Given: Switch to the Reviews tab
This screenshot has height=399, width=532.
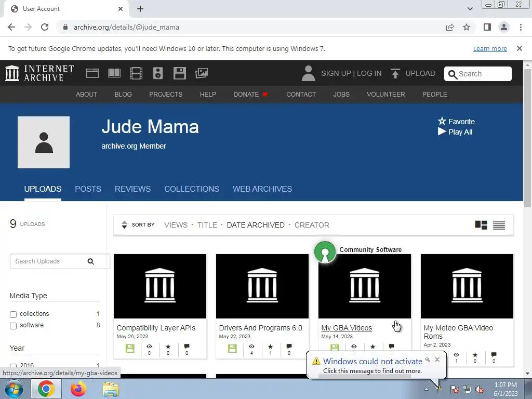Looking at the screenshot, I should 132,189.
